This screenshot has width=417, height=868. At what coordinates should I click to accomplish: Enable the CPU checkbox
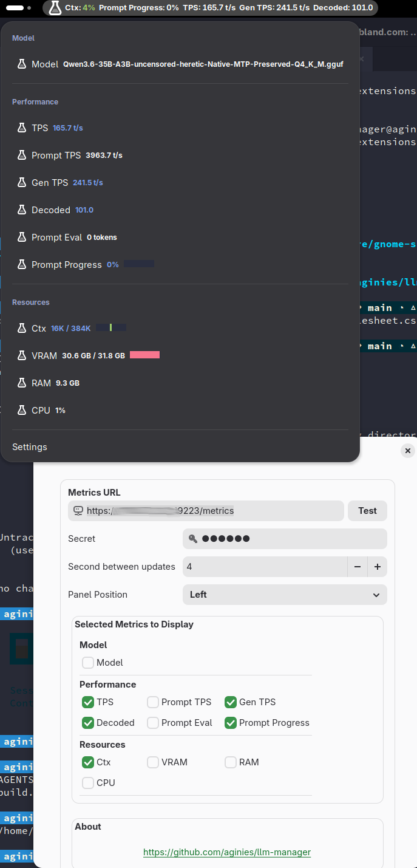click(x=88, y=783)
